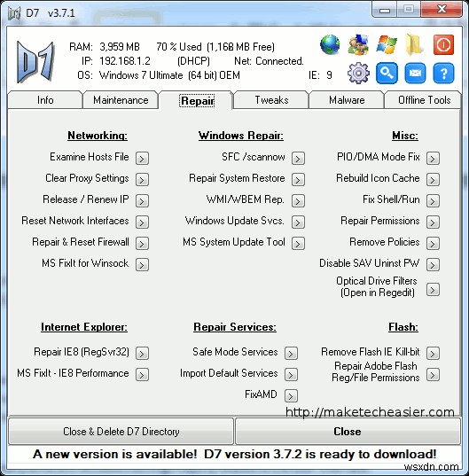
Task: Go to the Tweaks tab
Action: (x=271, y=100)
